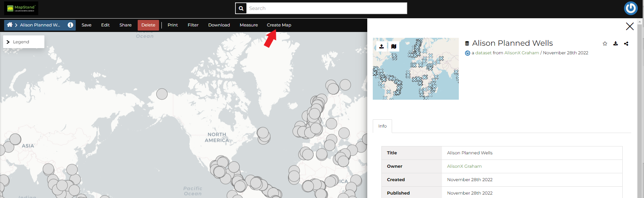This screenshot has width=644, height=198.
Task: Click the MapStand logo
Action: (x=21, y=8)
